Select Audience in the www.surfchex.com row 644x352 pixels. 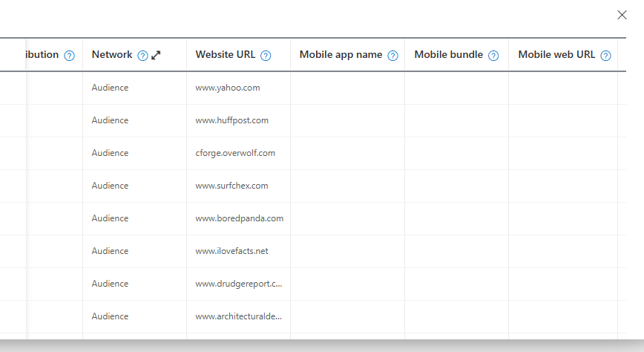coord(110,186)
